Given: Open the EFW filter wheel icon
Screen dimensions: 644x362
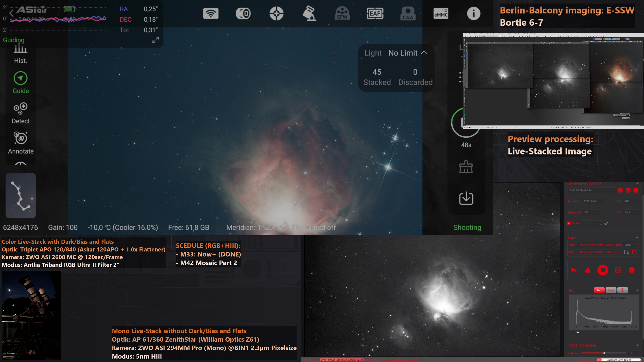Looking at the screenshot, I should [x=342, y=13].
